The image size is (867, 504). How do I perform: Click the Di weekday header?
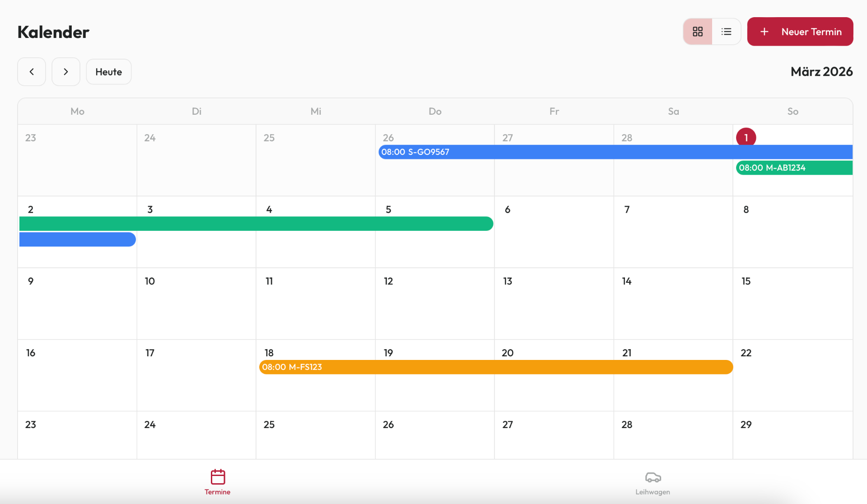[x=196, y=111]
